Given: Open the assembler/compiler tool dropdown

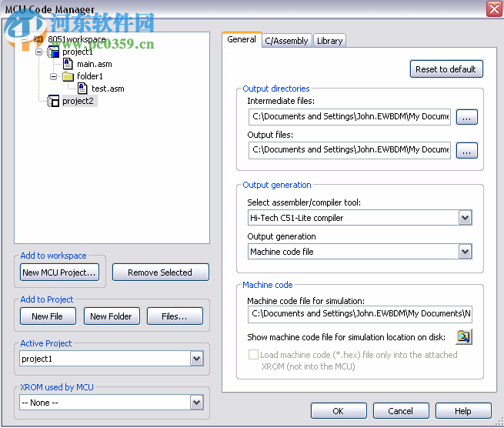Looking at the screenshot, I should point(465,218).
